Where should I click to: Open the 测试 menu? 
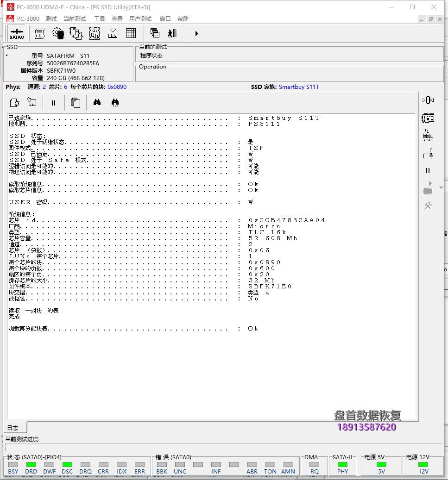coord(51,19)
